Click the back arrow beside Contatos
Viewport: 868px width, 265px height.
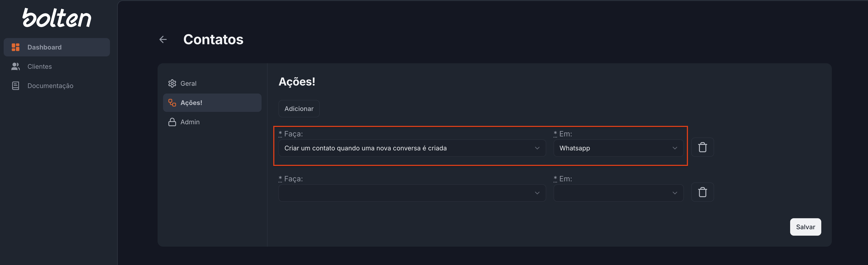(163, 40)
